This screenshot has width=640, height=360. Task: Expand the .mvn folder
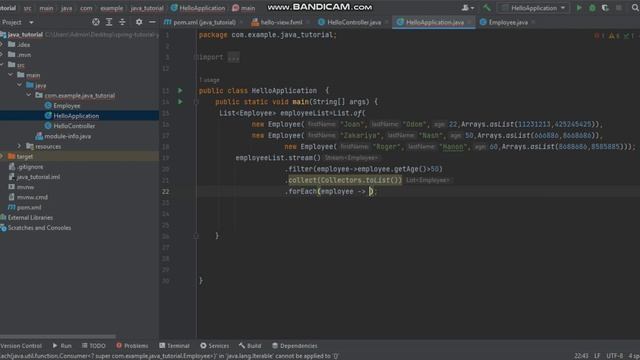2,55
